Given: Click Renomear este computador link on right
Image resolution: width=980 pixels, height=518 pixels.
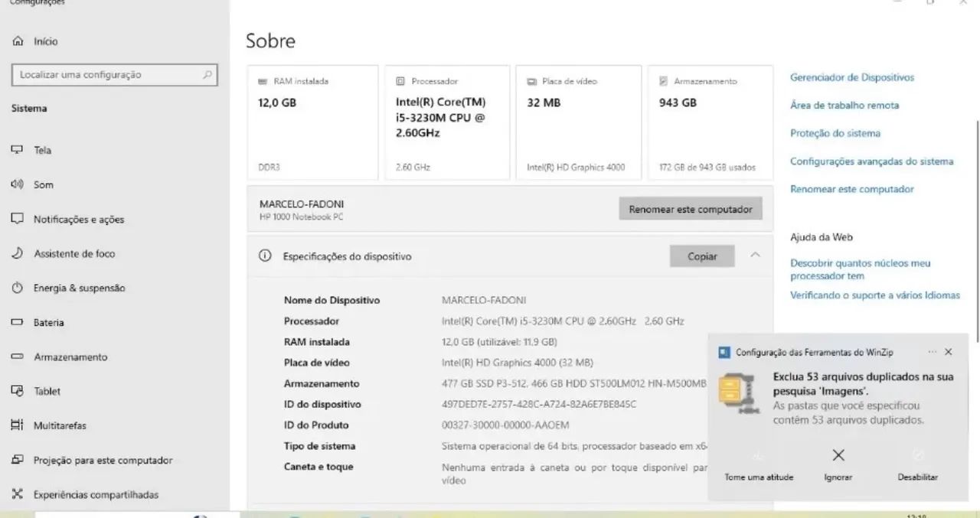Looking at the screenshot, I should [852, 189].
